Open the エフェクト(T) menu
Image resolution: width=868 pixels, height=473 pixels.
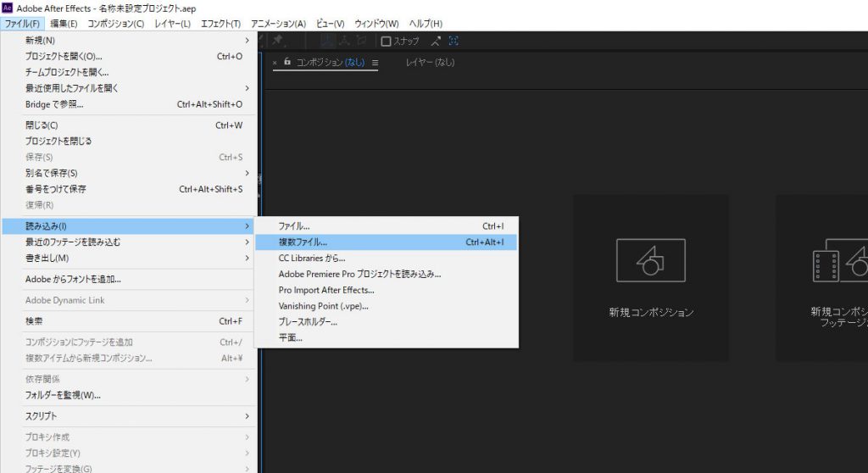[220, 23]
